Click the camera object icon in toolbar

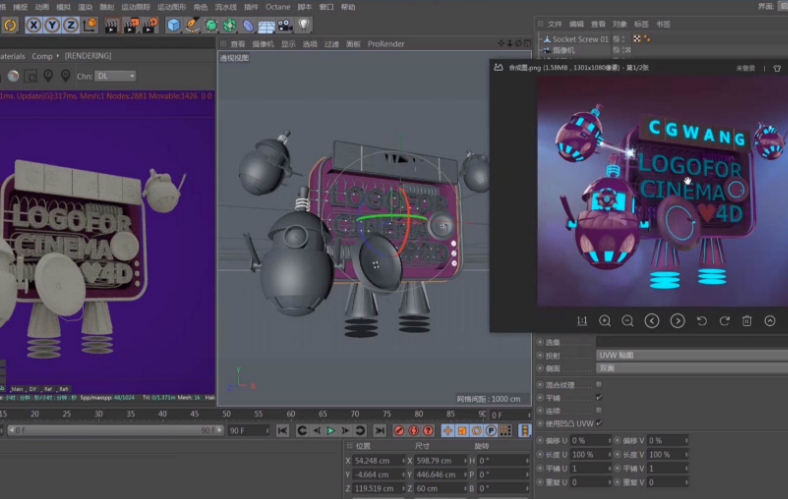coord(285,25)
